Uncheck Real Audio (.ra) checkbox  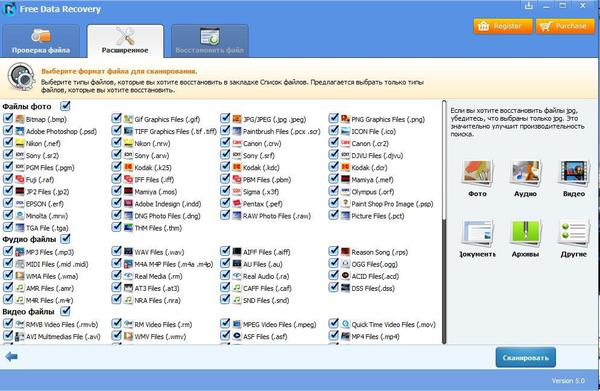click(x=225, y=275)
